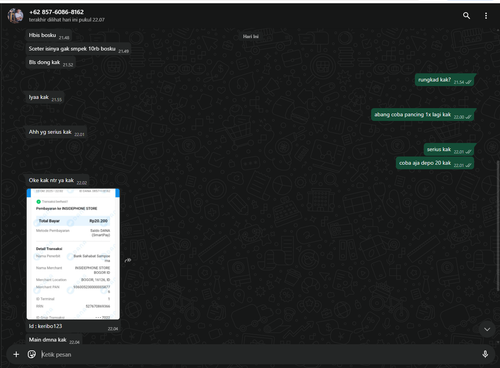Select message 'Hbis bosku'

click(49, 35)
